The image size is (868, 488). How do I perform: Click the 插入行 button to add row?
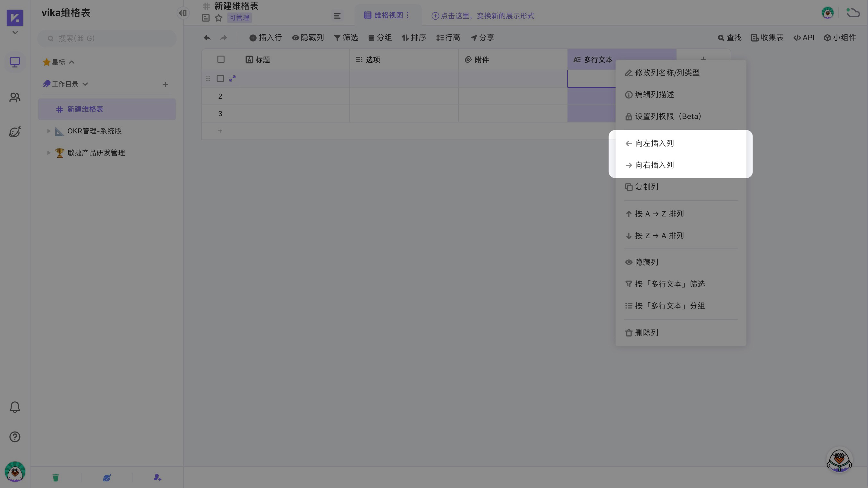[266, 38]
